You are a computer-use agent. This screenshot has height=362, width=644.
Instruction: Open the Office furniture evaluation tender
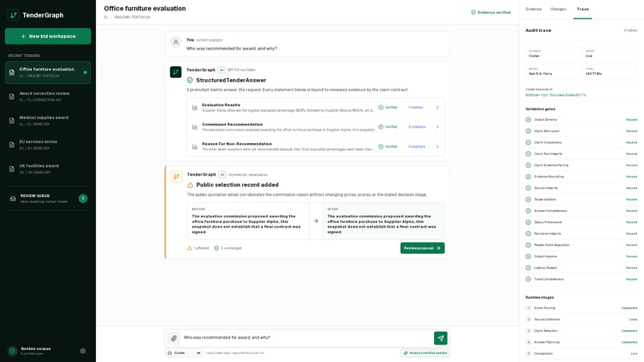click(x=48, y=72)
